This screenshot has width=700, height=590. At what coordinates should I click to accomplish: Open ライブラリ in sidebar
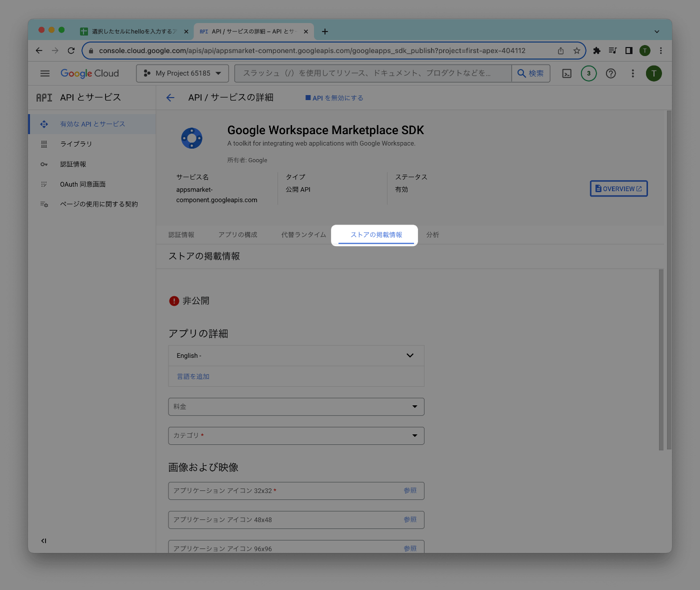tap(92, 144)
